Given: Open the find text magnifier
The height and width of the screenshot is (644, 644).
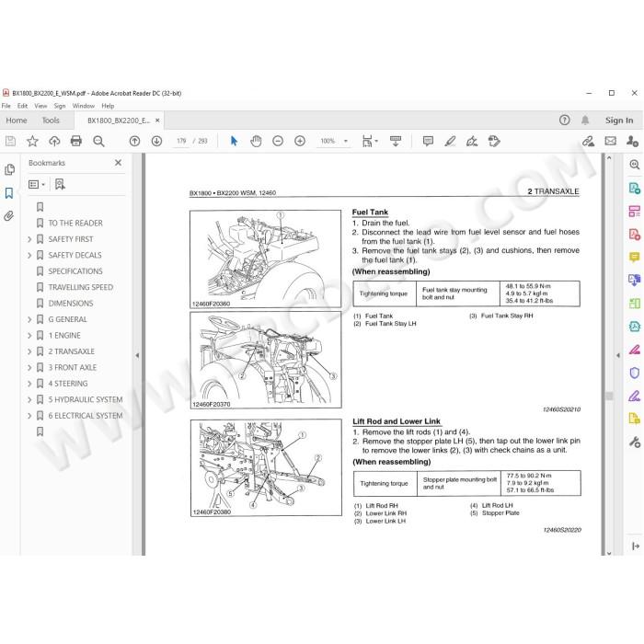Looking at the screenshot, I should (x=98, y=142).
